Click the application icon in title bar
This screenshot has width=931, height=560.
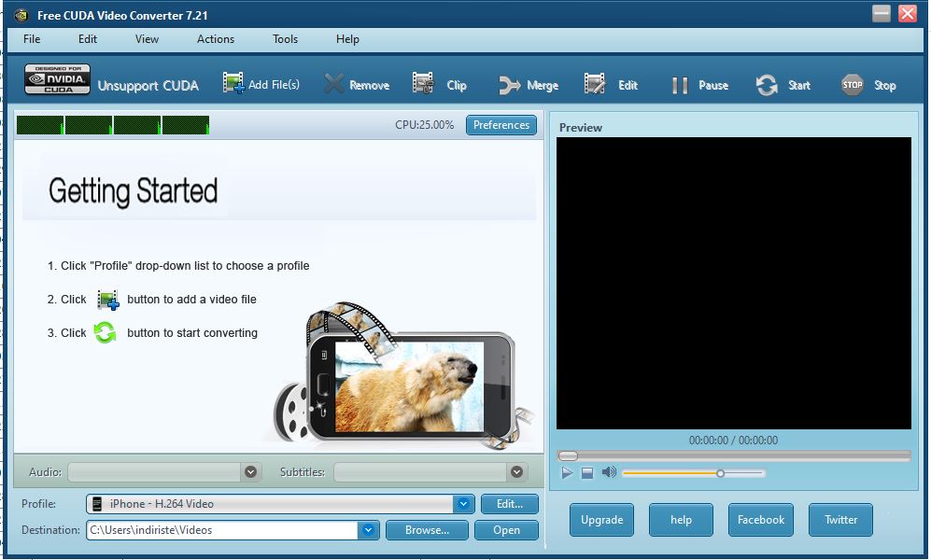click(x=21, y=16)
